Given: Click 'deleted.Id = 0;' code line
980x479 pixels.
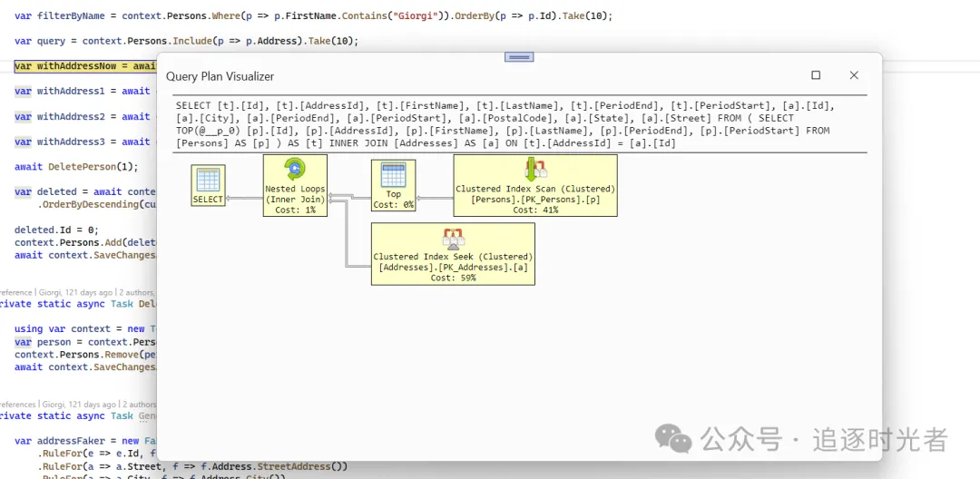Looking at the screenshot, I should [57, 230].
